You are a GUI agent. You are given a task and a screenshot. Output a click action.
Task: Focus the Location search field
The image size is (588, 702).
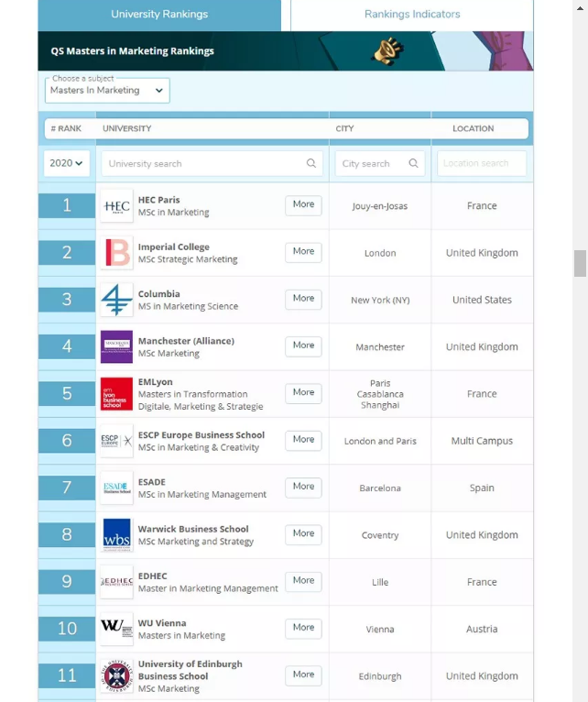482,163
